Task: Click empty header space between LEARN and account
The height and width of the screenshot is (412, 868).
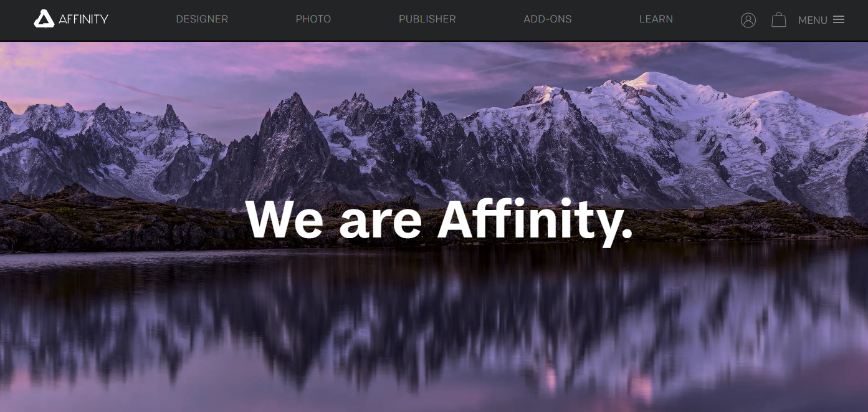Action: 707,20
